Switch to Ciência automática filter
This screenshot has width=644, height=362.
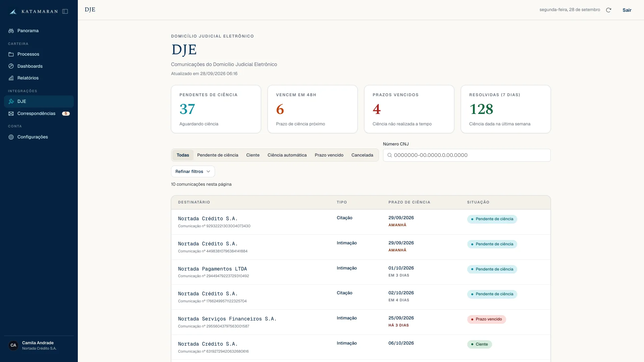pos(287,155)
